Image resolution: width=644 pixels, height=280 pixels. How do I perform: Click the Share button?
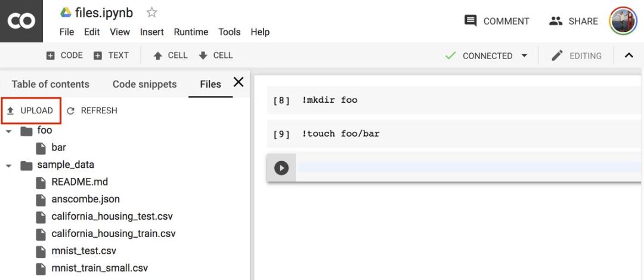573,21
